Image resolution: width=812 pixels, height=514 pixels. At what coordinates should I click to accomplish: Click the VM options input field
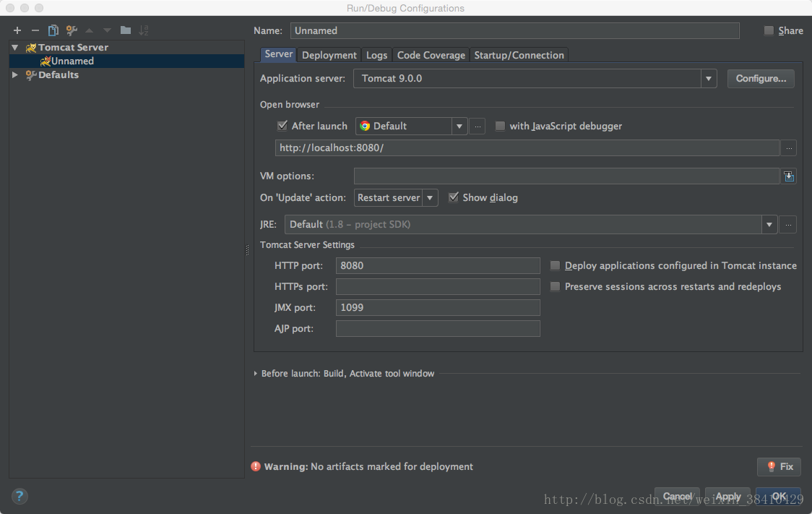point(566,176)
